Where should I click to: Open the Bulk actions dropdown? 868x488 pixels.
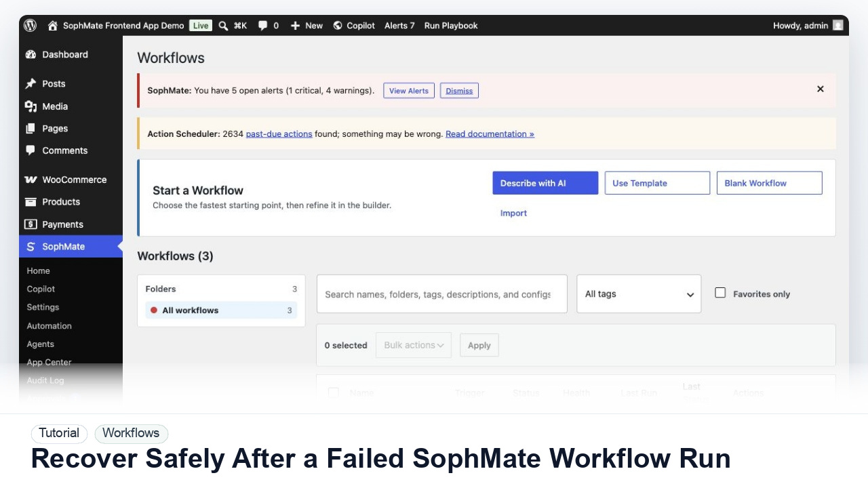(414, 345)
